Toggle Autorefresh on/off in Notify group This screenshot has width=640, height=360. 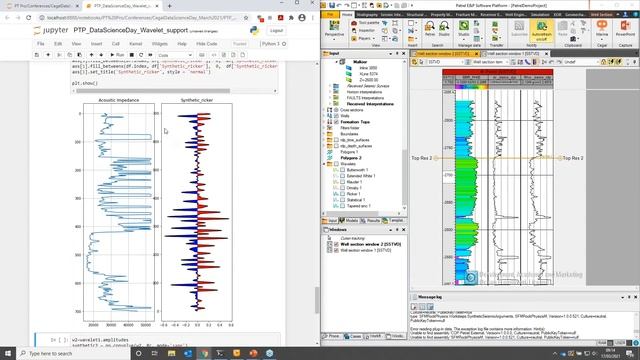542,30
